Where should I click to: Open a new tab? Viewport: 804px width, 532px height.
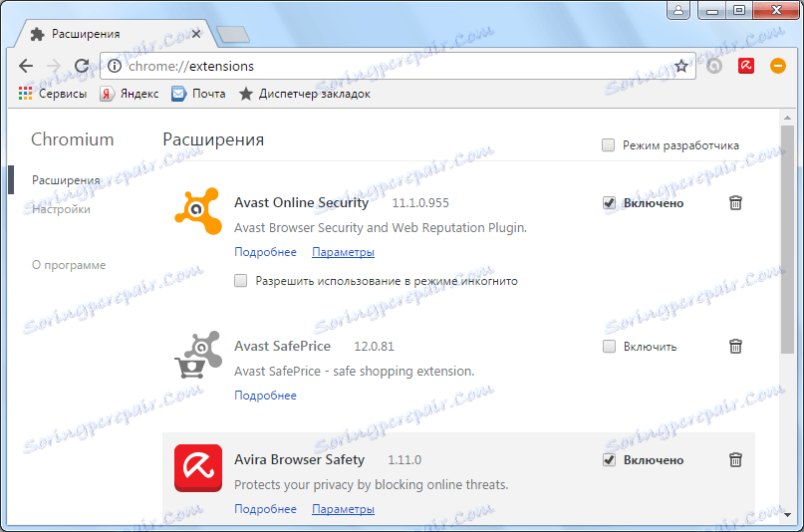tap(233, 34)
